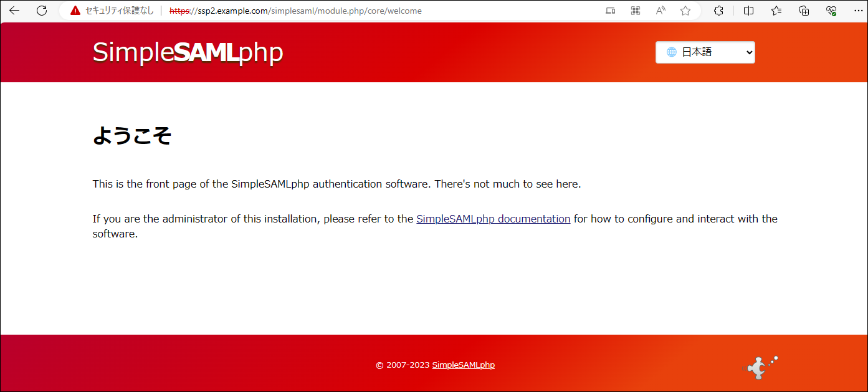Click the red security warning triangle
The image size is (868, 392).
pyautogui.click(x=75, y=11)
